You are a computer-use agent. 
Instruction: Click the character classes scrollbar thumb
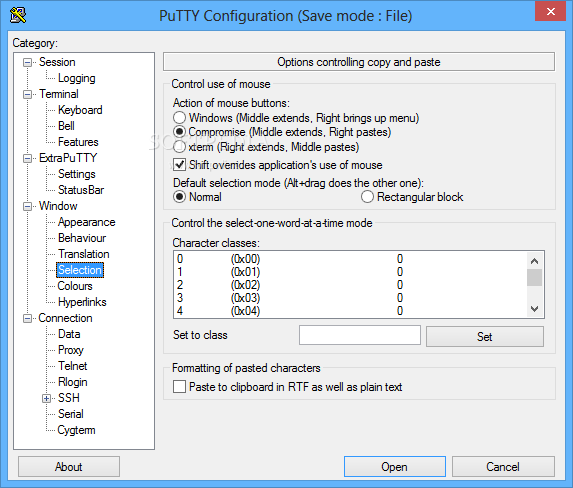point(535,277)
